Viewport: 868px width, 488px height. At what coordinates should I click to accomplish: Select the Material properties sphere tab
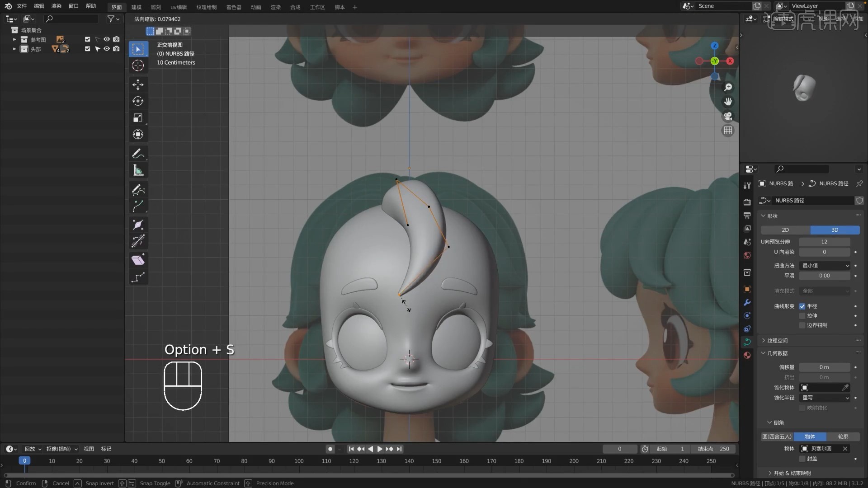tap(747, 356)
